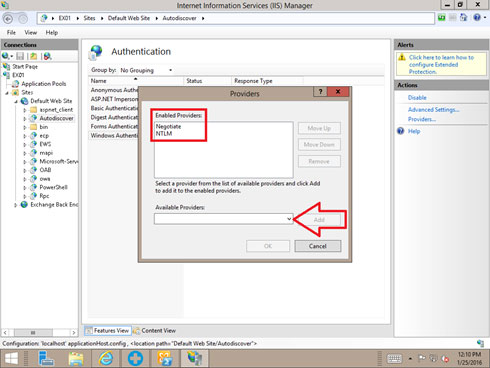Click Help link in Actions pane
The image size is (490, 368).
414,131
